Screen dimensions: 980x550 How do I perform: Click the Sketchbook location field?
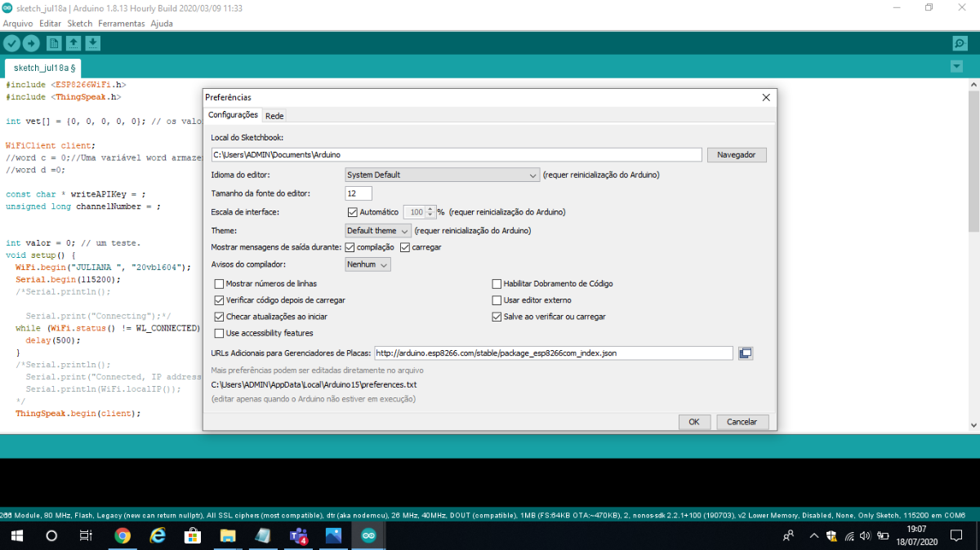coord(457,154)
